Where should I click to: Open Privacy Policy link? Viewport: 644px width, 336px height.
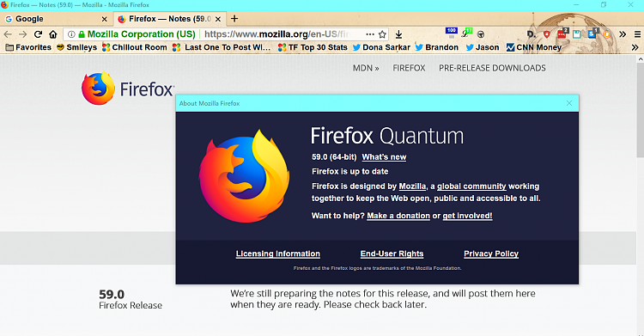point(491,254)
